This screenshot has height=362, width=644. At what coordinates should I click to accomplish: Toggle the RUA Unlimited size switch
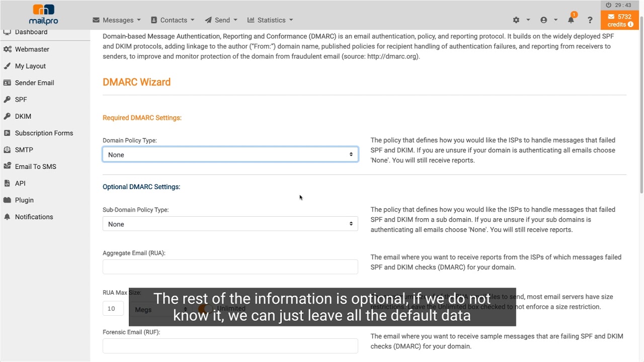205,309
